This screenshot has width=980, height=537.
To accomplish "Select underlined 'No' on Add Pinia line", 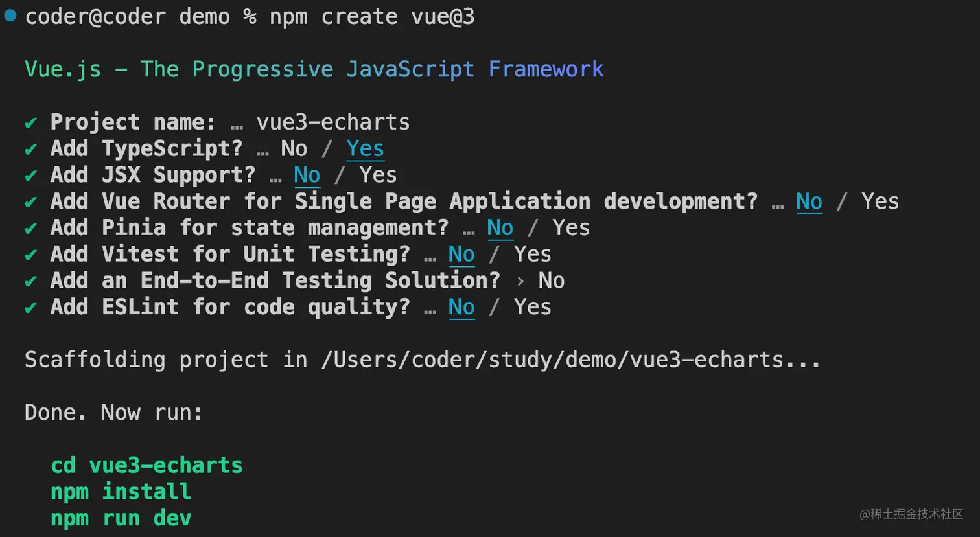I will (500, 228).
